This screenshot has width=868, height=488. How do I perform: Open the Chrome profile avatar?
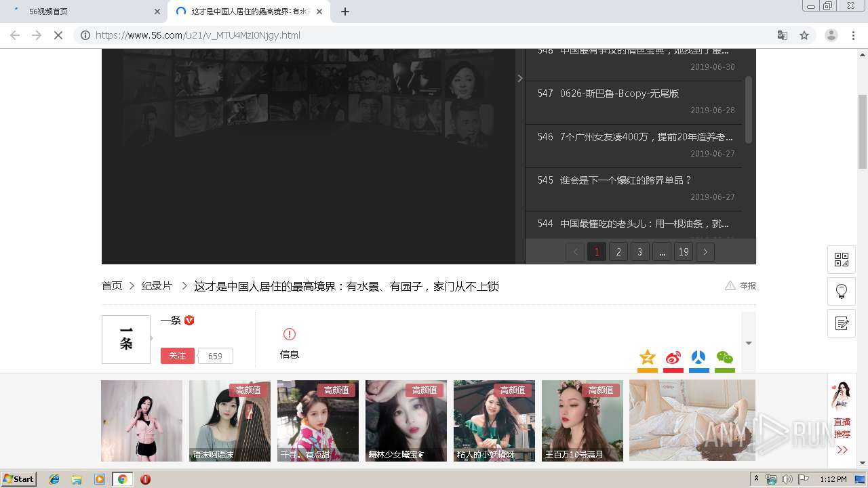coord(831,35)
